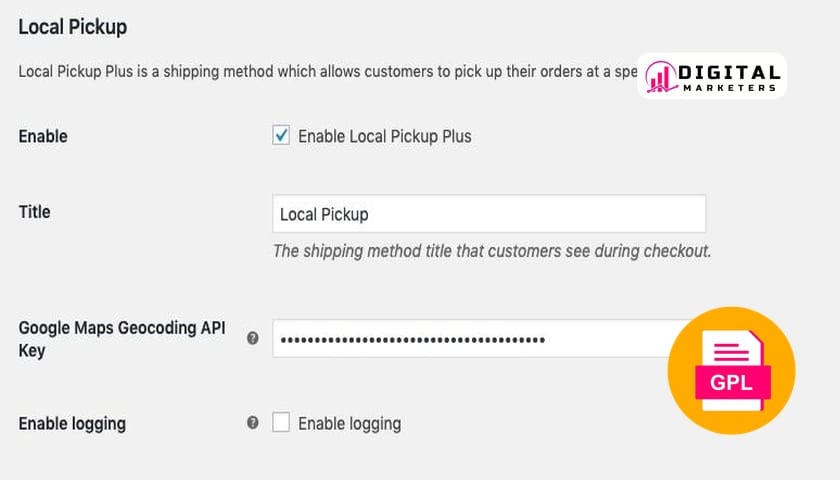Click the shipping method title help description
840x480 pixels.
[x=491, y=251]
